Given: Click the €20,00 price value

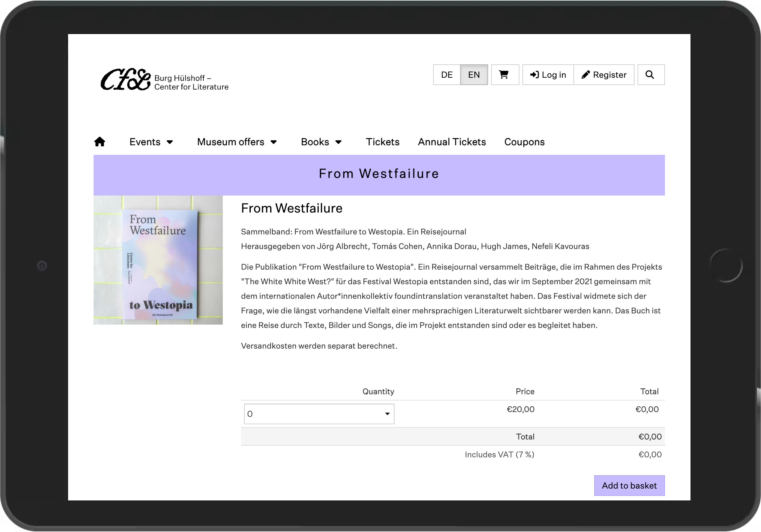Looking at the screenshot, I should tap(520, 409).
